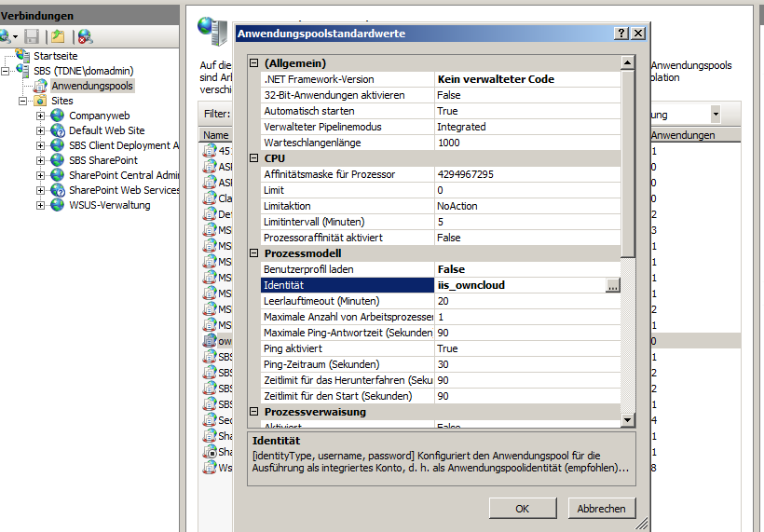Collapse the (Allgemein) property section
764x532 pixels.
coord(253,62)
